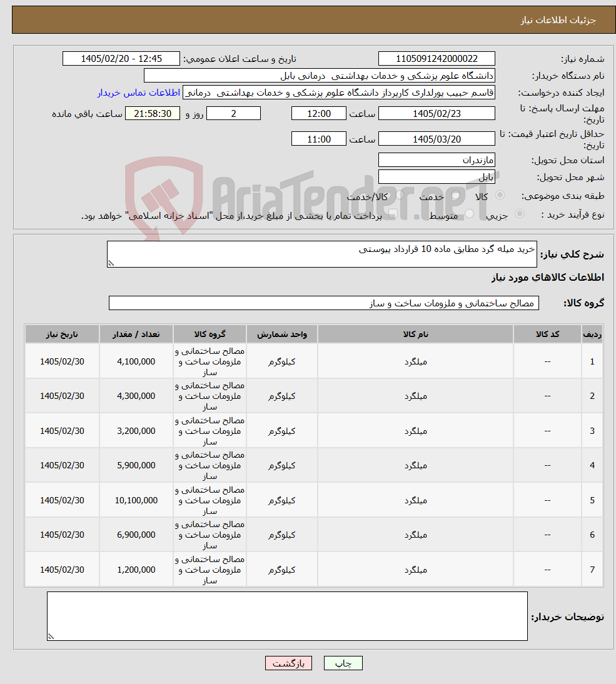Click the شرح کلی نیاز description textarea

(x=322, y=254)
